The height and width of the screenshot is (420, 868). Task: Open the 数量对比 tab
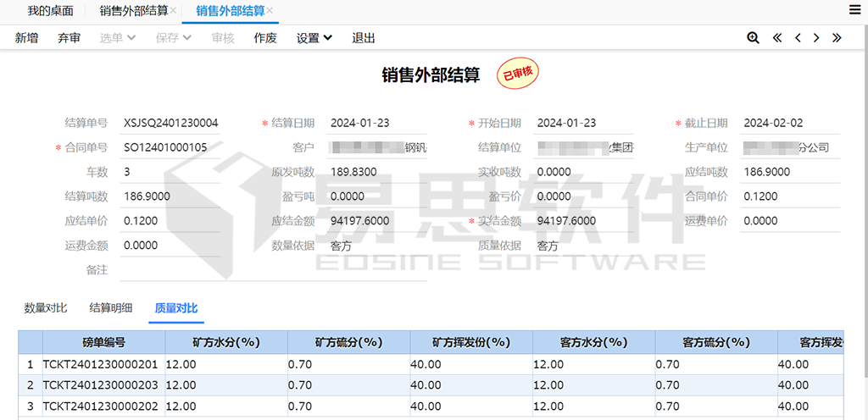pyautogui.click(x=46, y=308)
